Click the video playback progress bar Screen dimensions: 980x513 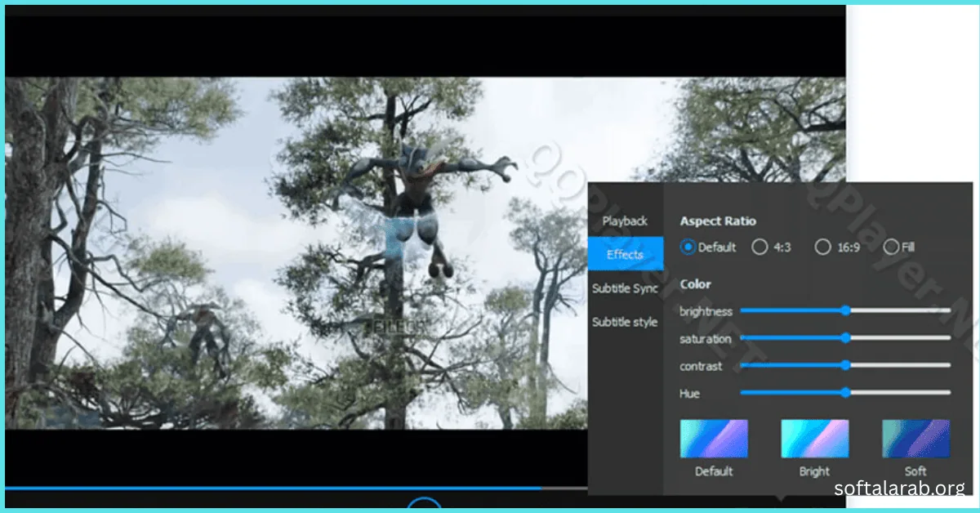pos(296,488)
